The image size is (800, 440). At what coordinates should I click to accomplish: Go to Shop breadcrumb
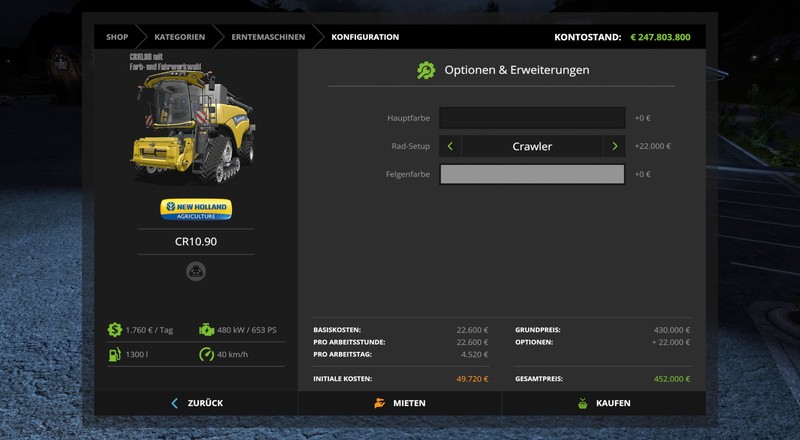pyautogui.click(x=117, y=37)
